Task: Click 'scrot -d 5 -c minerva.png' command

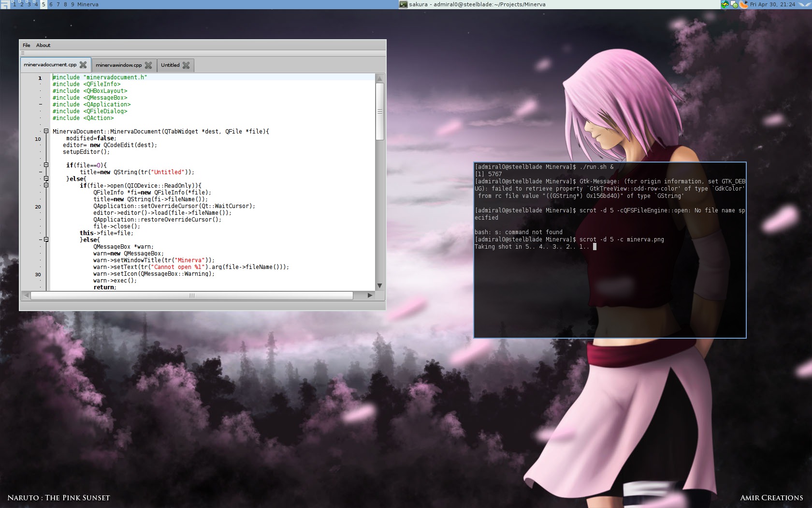Action: (622, 239)
